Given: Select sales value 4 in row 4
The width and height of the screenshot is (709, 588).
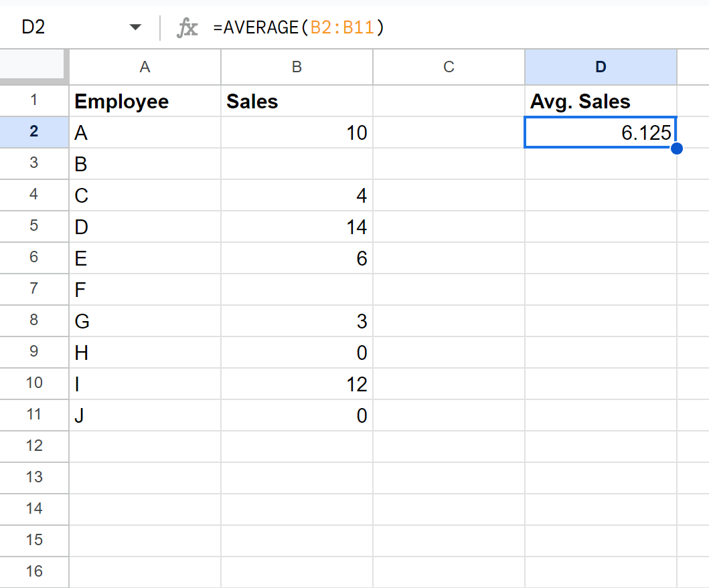Looking at the screenshot, I should 297,195.
